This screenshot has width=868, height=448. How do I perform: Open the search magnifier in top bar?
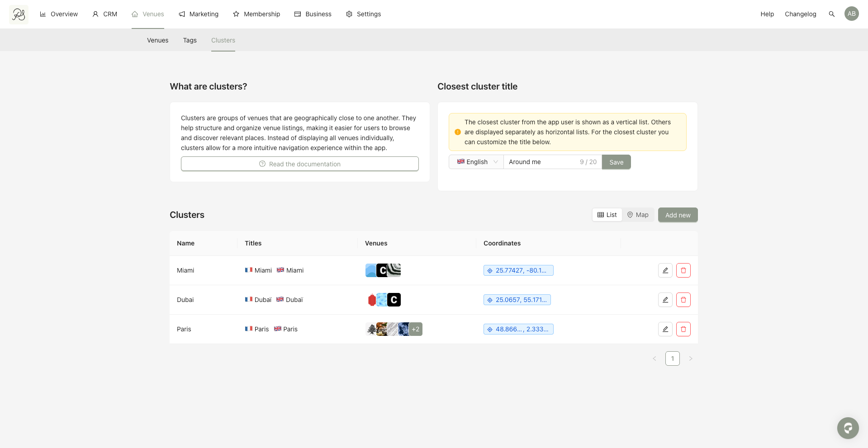click(x=831, y=14)
